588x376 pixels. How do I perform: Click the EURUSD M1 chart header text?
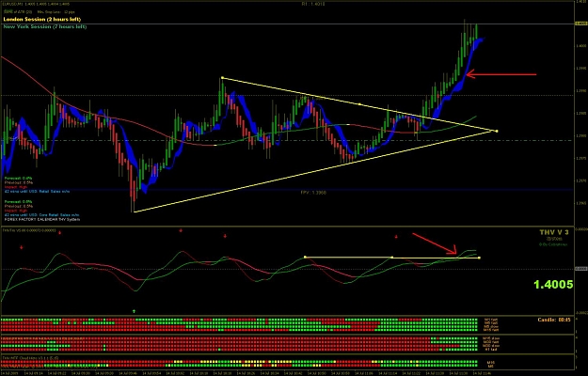[36, 4]
